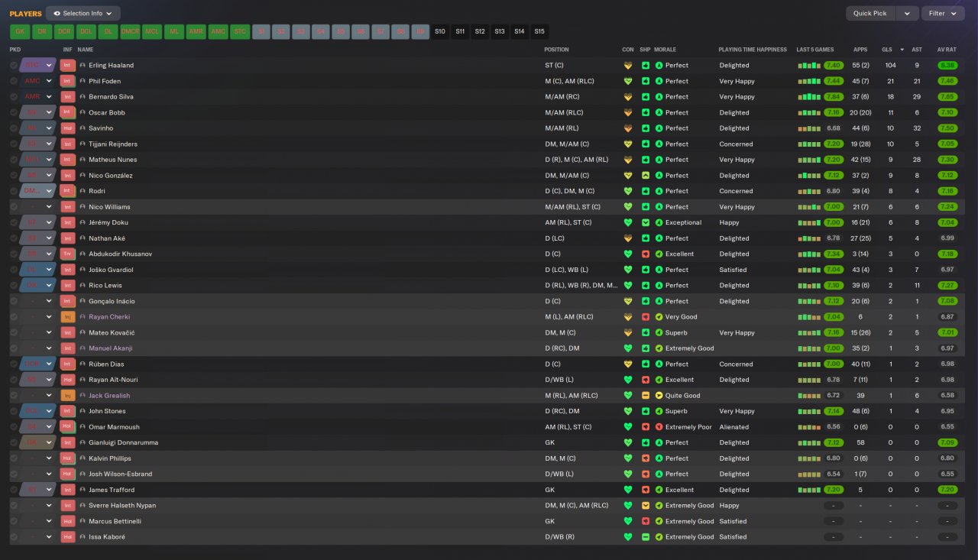Click Nathan Aké's condition heart icon
Image resolution: width=978 pixels, height=560 pixels.
(628, 238)
